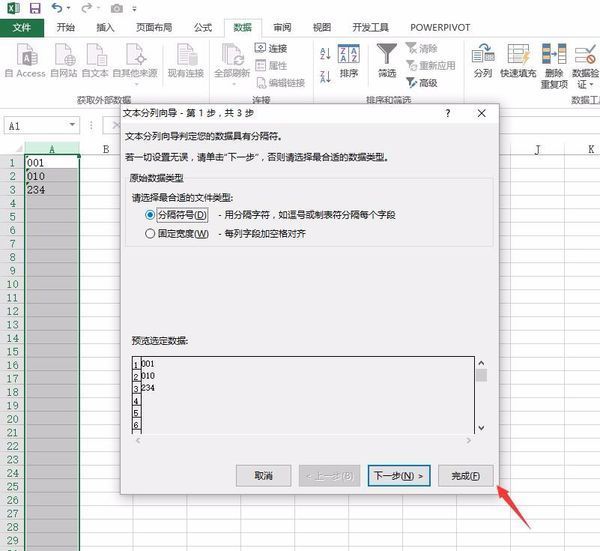
Task: Click cell A3 containing 234
Action: pos(52,189)
